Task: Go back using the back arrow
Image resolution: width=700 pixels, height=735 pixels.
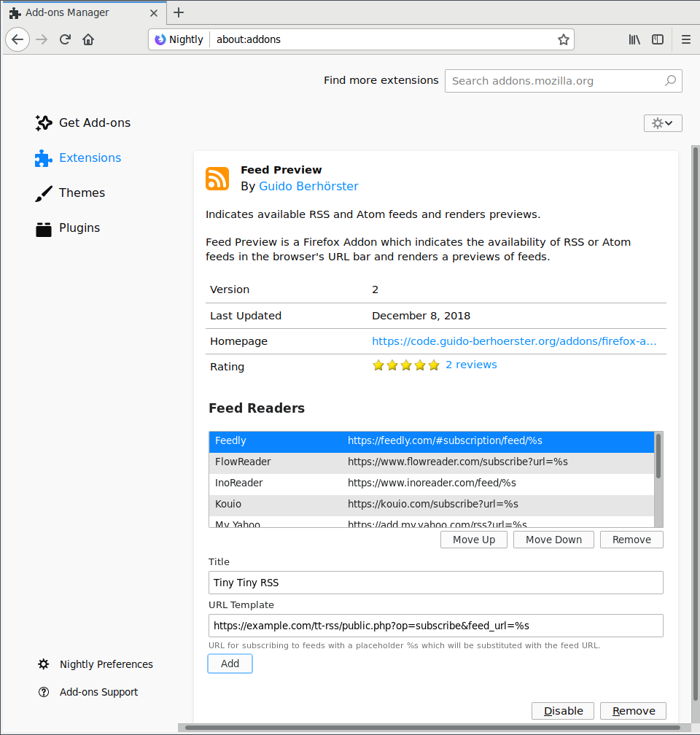Action: (x=17, y=39)
